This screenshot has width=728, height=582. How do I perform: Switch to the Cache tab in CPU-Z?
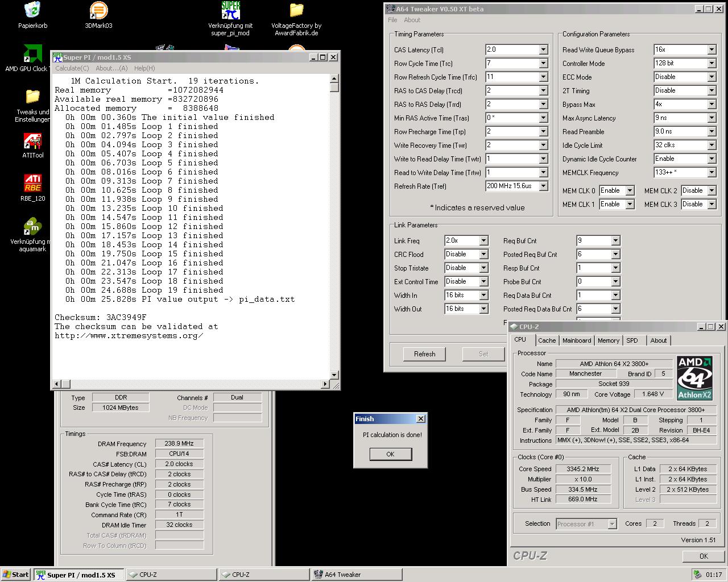[x=547, y=340]
